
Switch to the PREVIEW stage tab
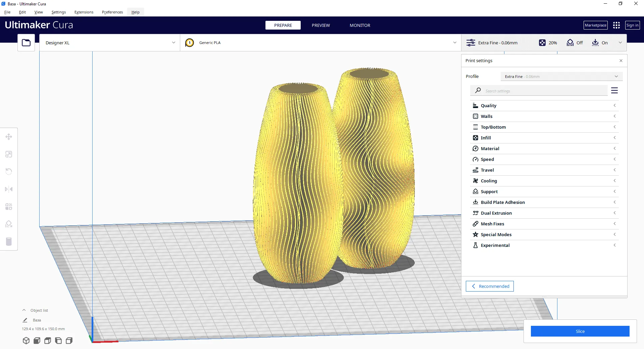point(320,25)
